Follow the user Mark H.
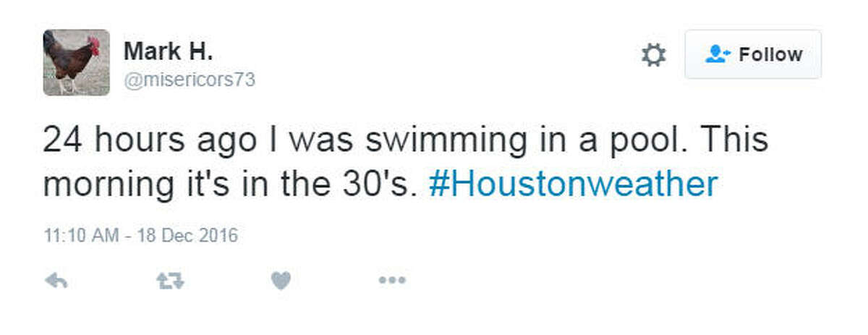 [753, 54]
